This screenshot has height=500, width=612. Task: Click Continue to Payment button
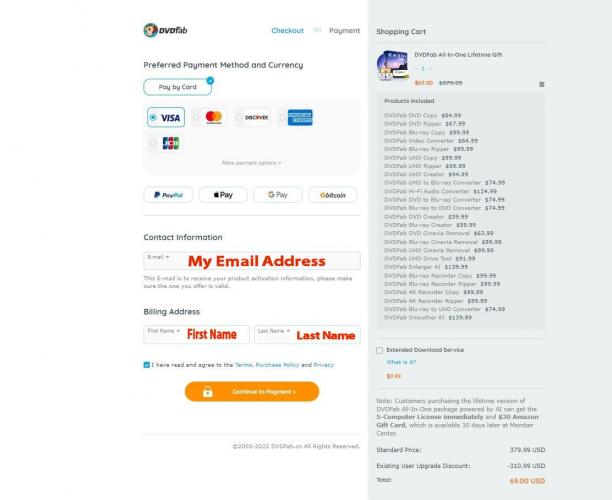pos(252,391)
